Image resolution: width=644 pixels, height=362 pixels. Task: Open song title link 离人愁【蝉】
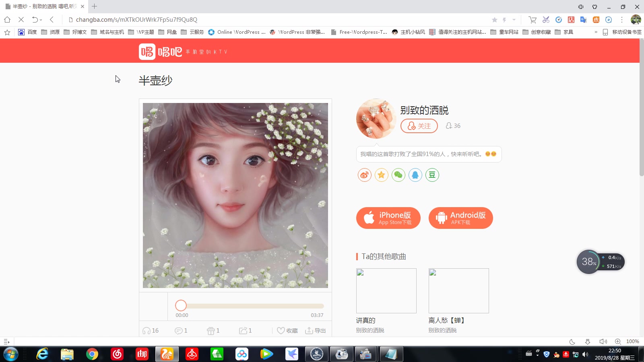coord(448,320)
